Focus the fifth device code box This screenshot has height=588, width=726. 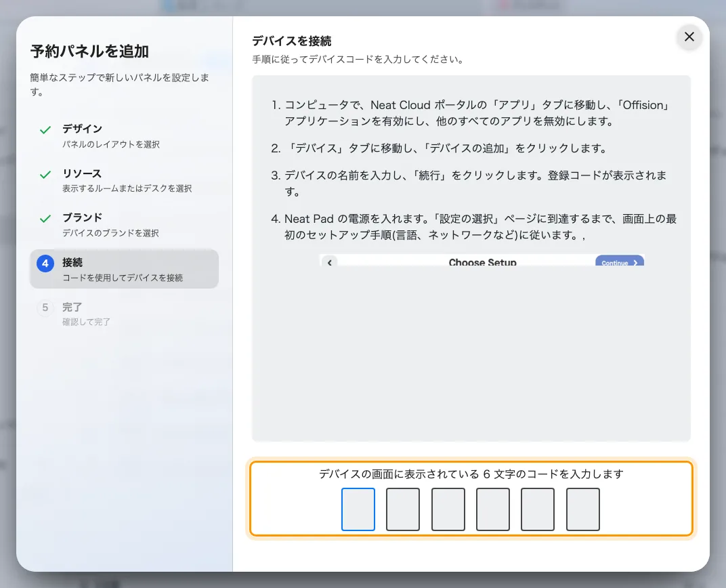tap(538, 509)
